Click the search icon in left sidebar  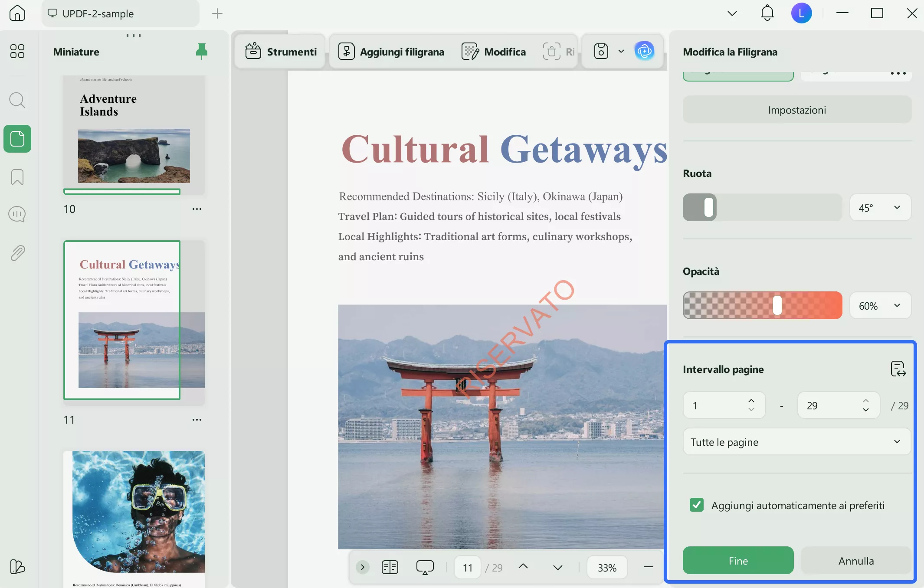[x=17, y=100]
